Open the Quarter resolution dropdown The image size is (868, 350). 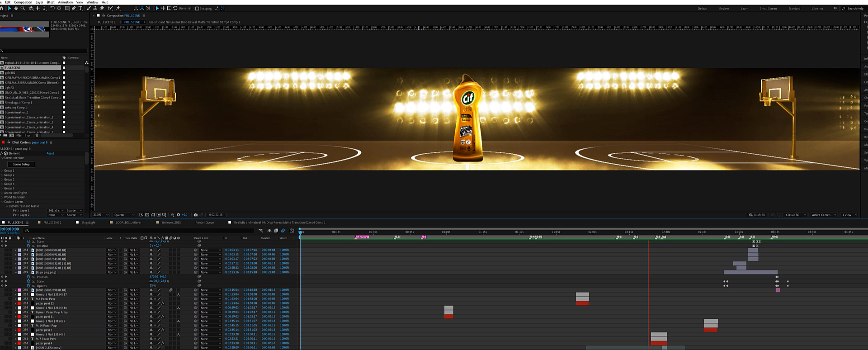coord(124,215)
